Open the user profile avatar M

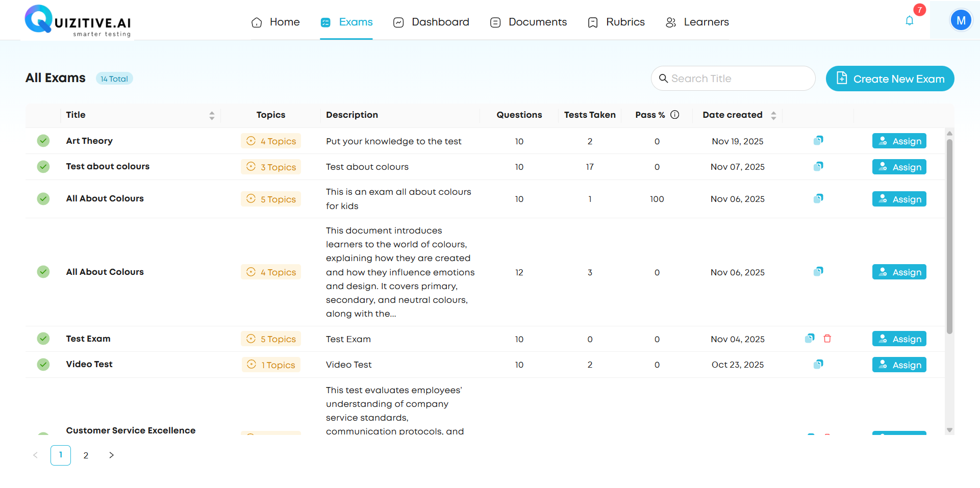961,20
